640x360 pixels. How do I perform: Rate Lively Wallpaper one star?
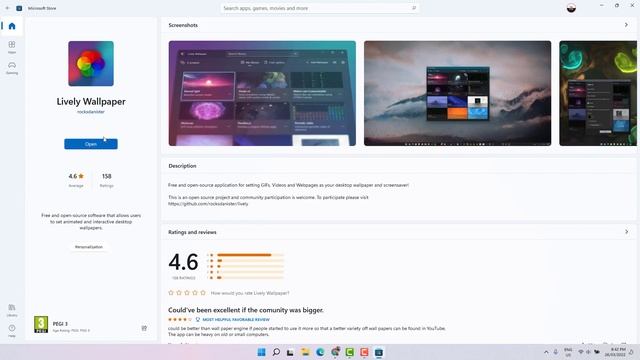click(171, 293)
